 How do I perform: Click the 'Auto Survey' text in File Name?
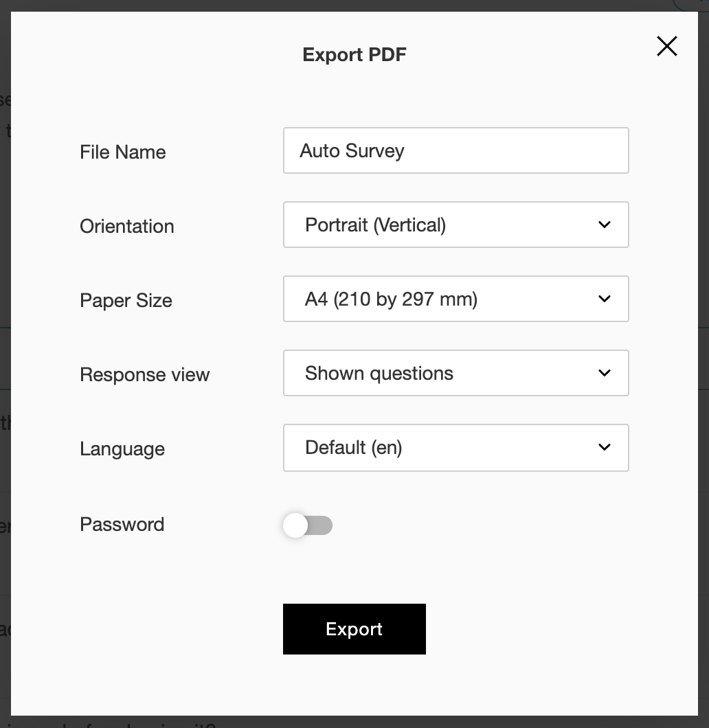tap(352, 150)
